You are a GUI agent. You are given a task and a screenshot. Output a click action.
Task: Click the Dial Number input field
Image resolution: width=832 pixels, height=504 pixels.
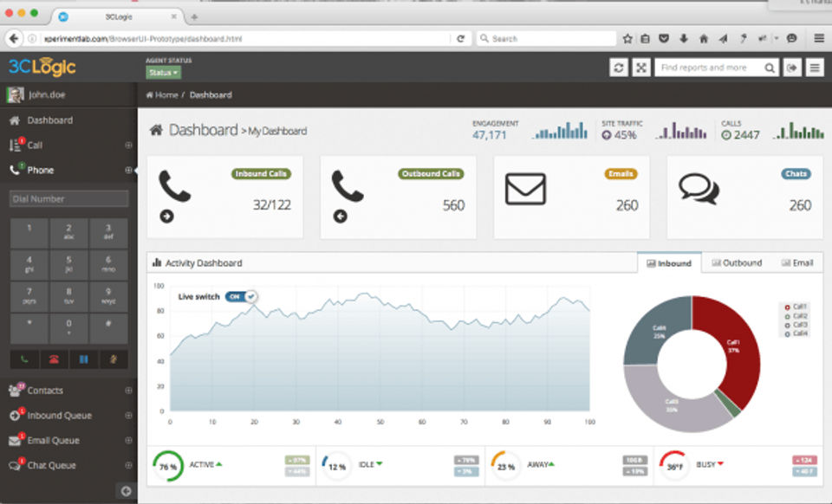pyautogui.click(x=69, y=198)
